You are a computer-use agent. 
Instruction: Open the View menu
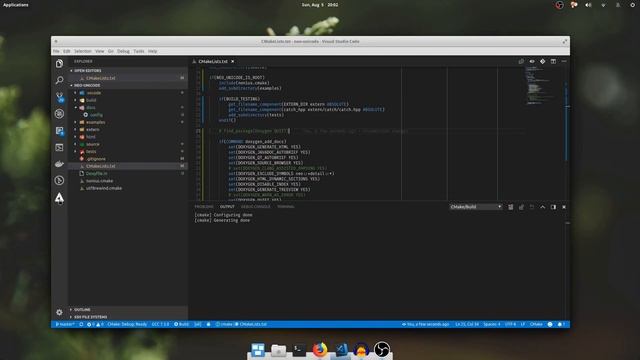click(100, 51)
